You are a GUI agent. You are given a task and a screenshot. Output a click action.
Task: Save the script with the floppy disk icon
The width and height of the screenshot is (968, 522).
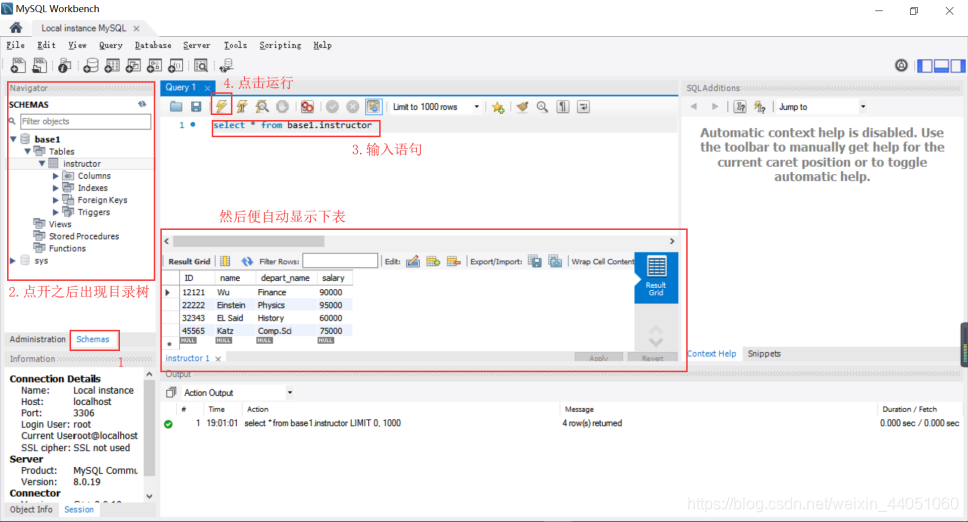[x=196, y=107]
